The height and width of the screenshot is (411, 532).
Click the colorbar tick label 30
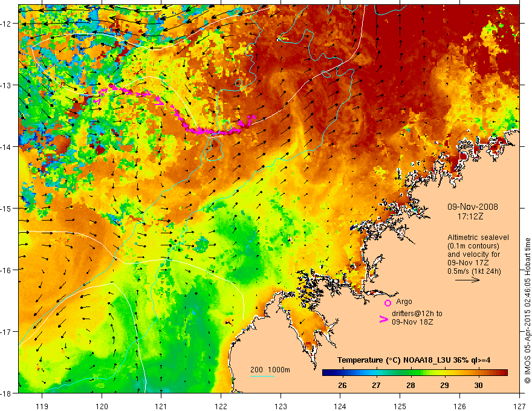(x=478, y=385)
